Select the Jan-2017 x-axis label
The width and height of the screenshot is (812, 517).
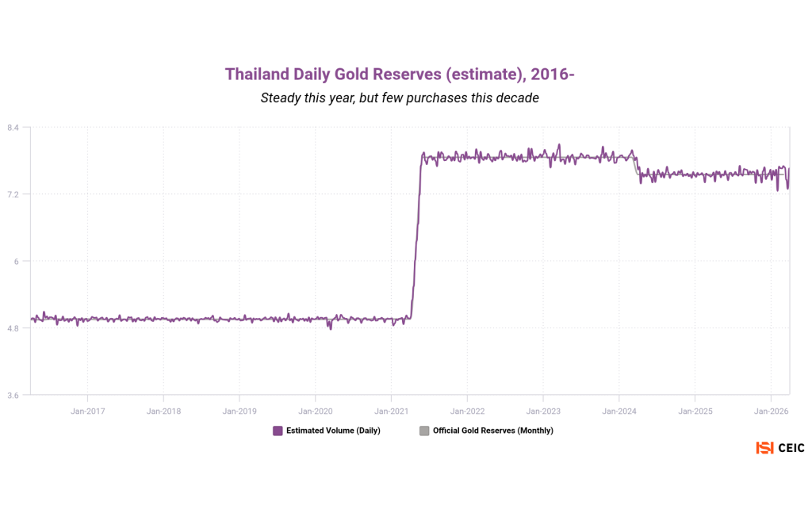click(87, 411)
